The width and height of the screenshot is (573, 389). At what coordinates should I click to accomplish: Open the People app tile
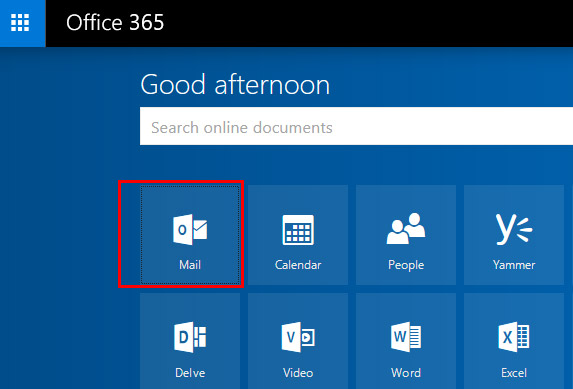(x=406, y=235)
